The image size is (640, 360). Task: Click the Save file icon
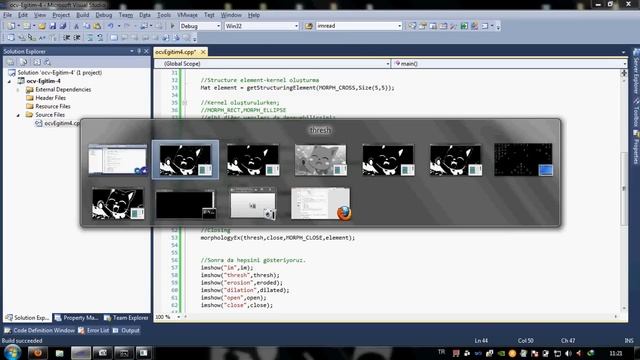[53, 26]
